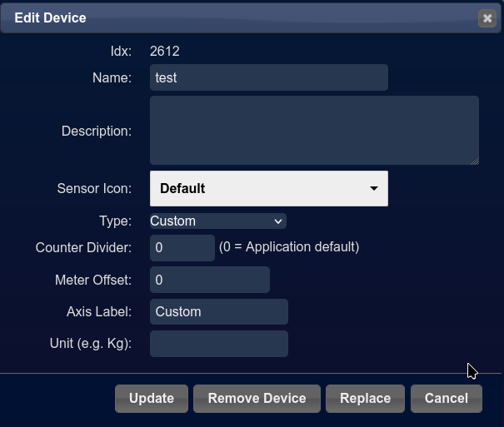Click the 'Type:' label
This screenshot has width=504, height=427.
[115, 221]
